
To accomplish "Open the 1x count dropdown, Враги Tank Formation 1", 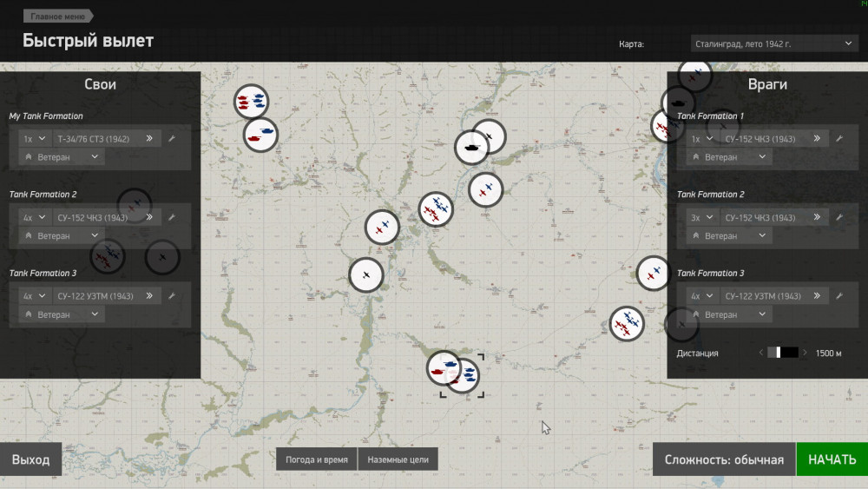I will click(x=702, y=138).
